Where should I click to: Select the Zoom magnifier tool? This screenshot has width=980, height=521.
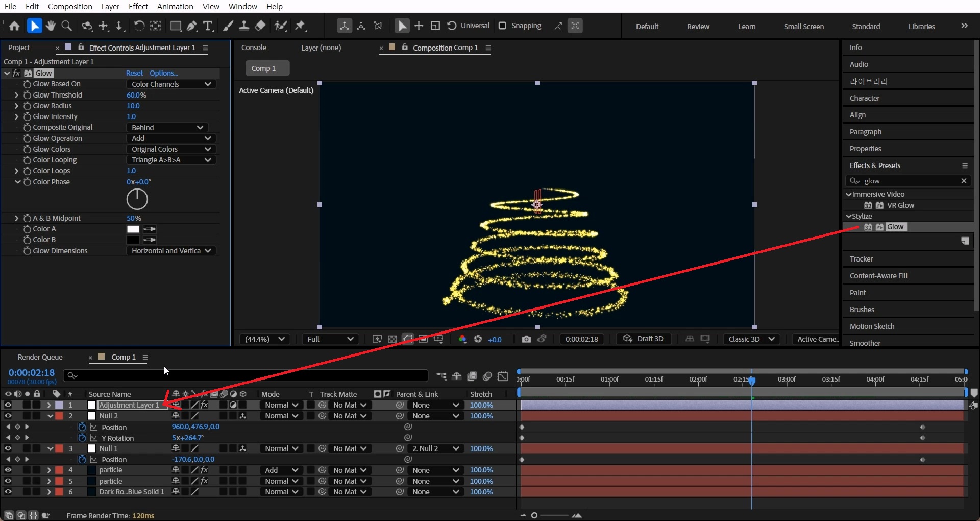[x=66, y=26]
